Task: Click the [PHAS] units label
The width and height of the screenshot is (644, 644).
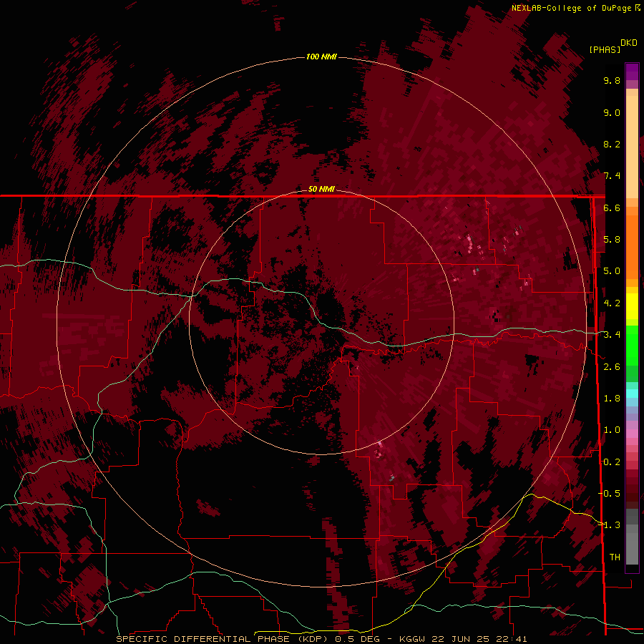Action: point(605,49)
